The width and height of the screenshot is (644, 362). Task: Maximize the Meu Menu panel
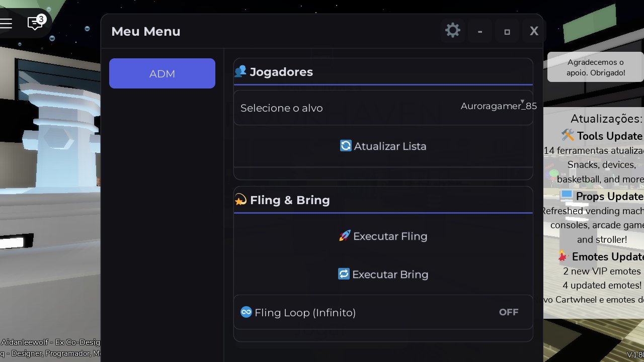coord(507,32)
